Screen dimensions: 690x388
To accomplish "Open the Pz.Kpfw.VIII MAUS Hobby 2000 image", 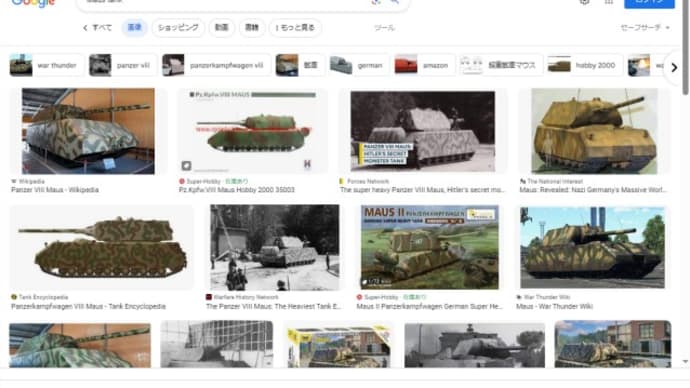I will click(253, 131).
